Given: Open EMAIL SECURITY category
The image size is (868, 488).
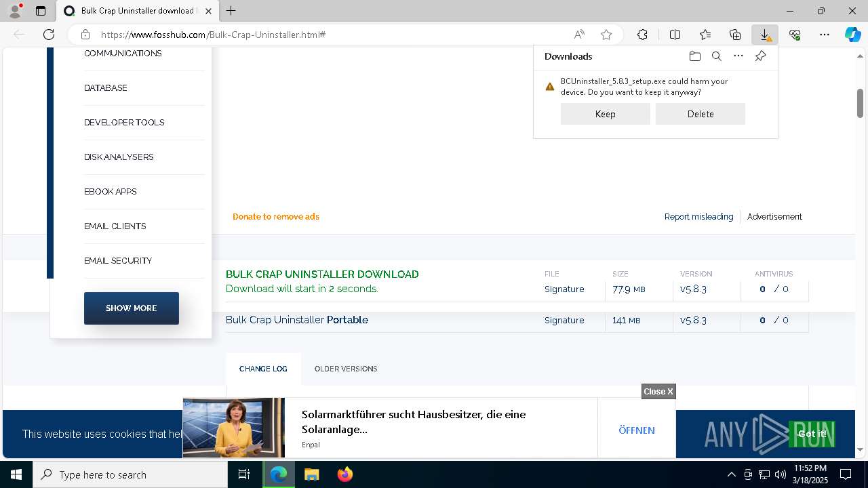Looking at the screenshot, I should coord(118,261).
